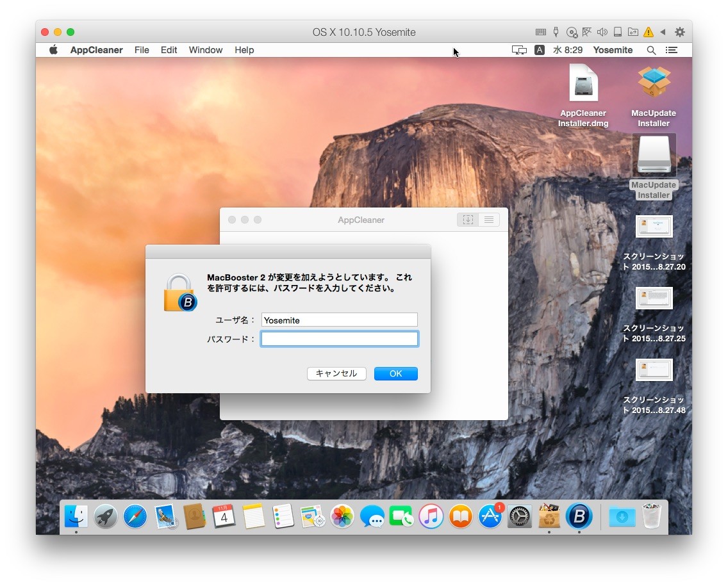728x586 pixels.
Task: Open Trash in the dock
Action: pyautogui.click(x=651, y=516)
